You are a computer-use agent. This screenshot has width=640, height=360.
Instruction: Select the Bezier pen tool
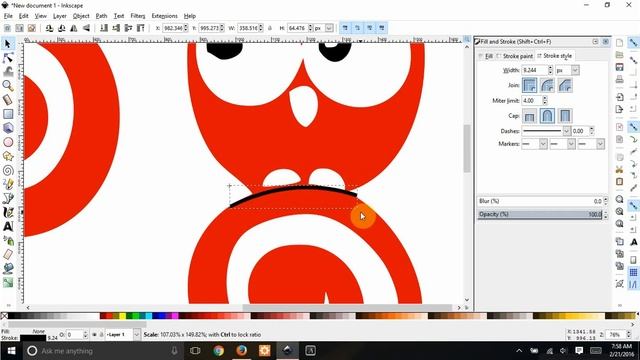[x=8, y=198]
